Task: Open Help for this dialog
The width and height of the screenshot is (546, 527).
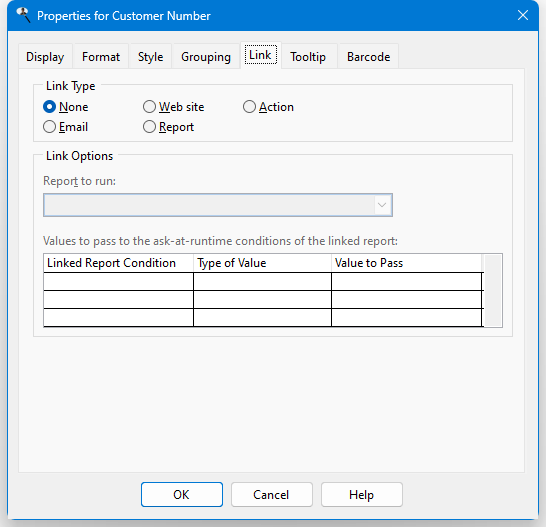Action: pyautogui.click(x=362, y=495)
